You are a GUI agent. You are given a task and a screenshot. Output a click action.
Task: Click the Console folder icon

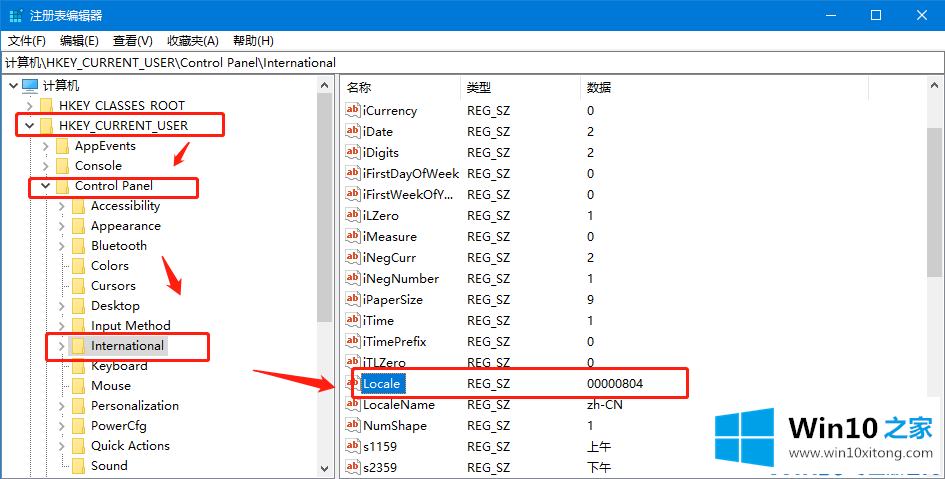(x=62, y=166)
